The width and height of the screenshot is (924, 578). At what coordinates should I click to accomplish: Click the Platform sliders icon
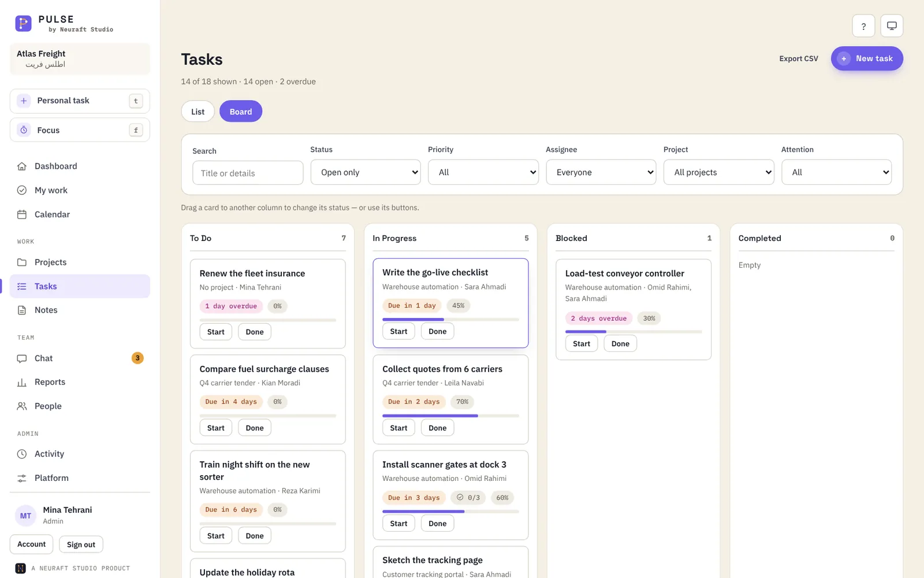tap(22, 478)
